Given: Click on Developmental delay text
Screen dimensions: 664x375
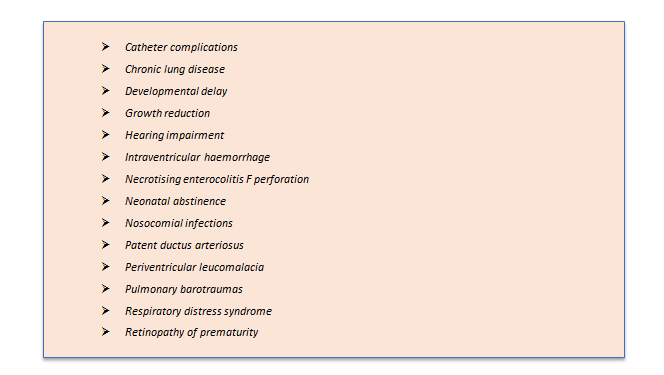Looking at the screenshot, I should 176,91.
